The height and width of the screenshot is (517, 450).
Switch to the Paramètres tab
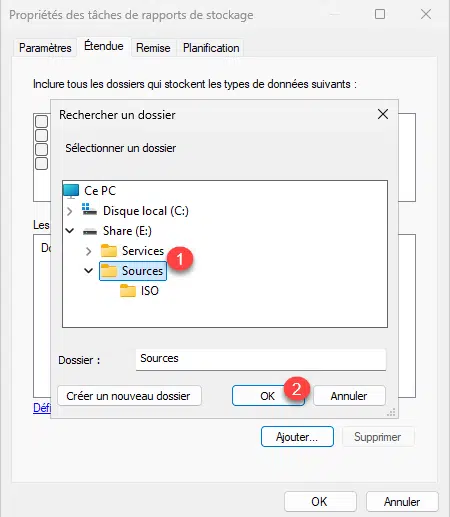[x=45, y=48]
